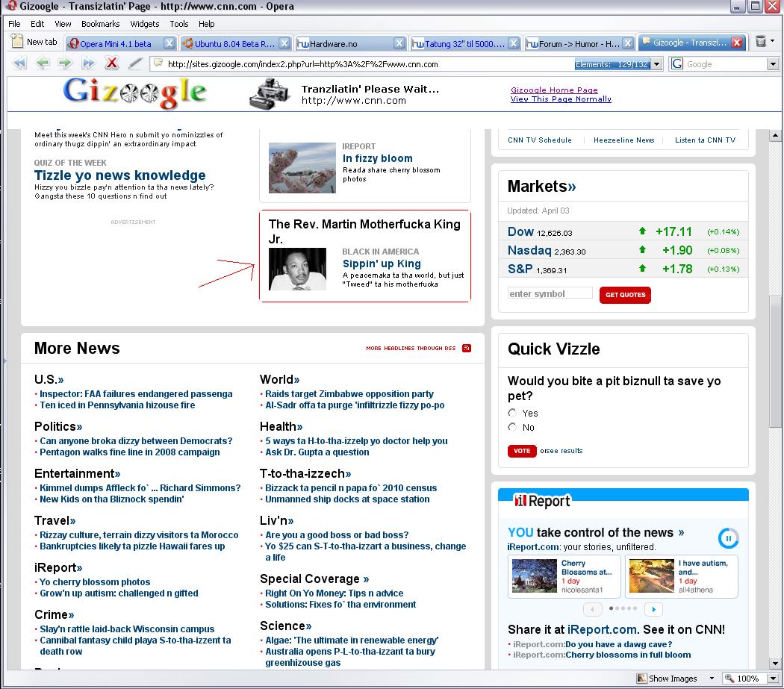The image size is (784, 689).
Task: Click the Show Images status bar icon
Action: coord(641,678)
